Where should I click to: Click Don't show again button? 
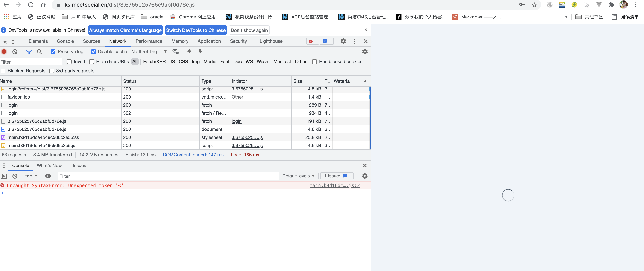pyautogui.click(x=249, y=30)
